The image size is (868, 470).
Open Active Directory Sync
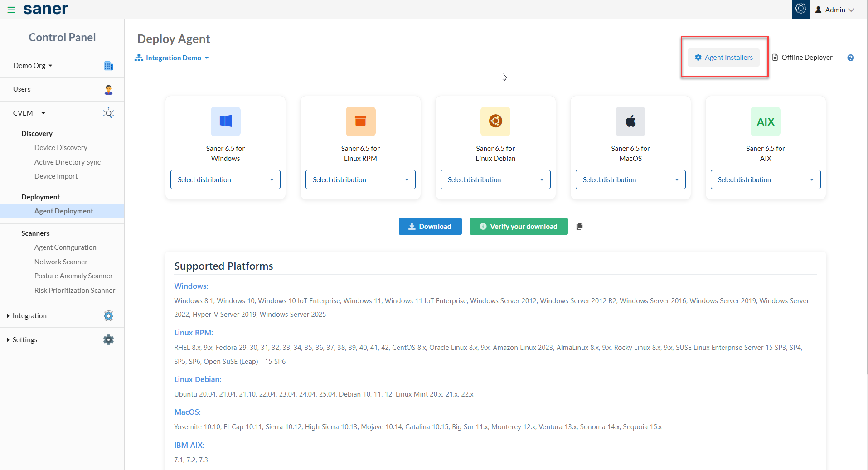pyautogui.click(x=68, y=162)
